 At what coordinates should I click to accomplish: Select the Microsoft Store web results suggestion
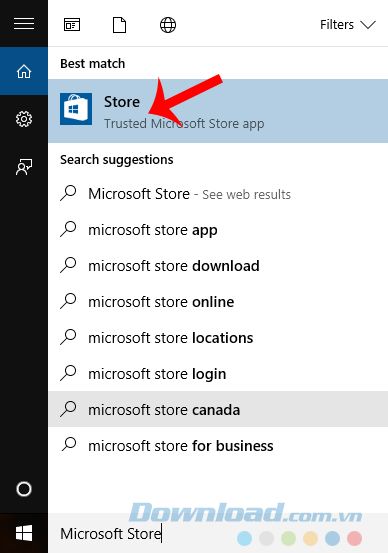click(x=218, y=194)
